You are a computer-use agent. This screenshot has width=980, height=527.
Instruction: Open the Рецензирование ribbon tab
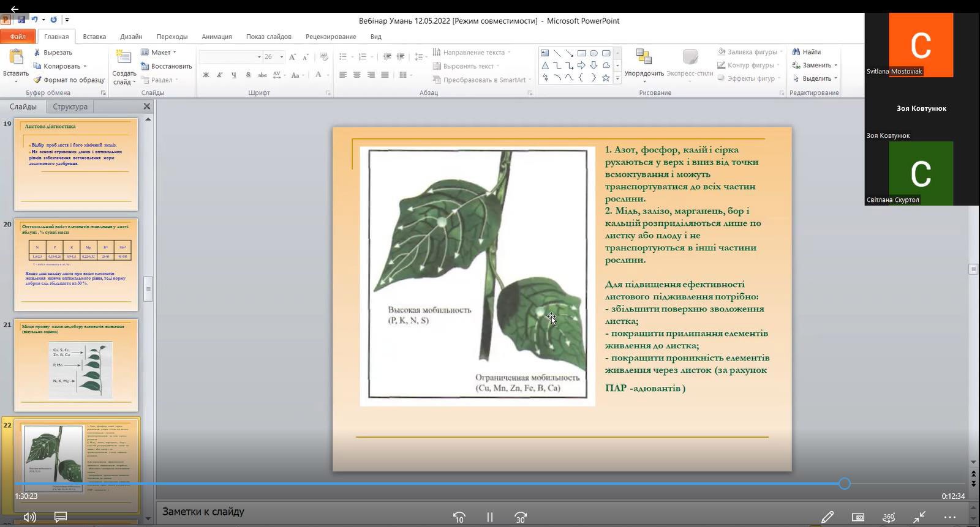click(x=331, y=37)
